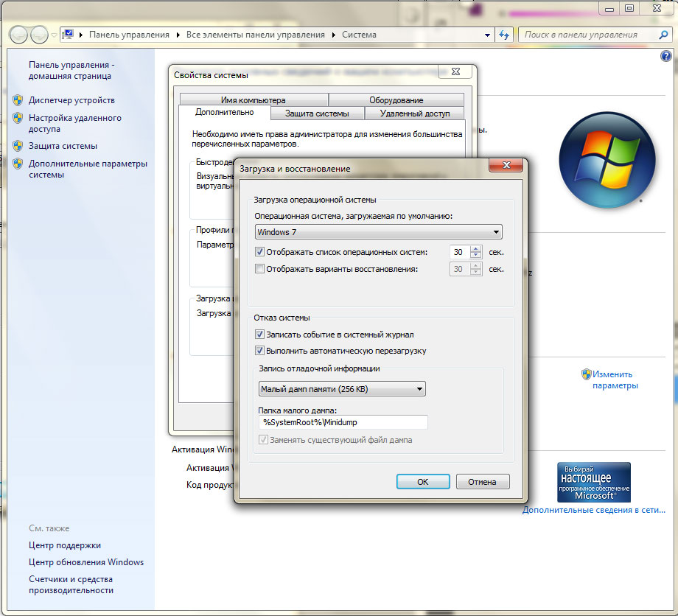Uncheck Выполнить автоматическую перезагрузку
Screen dimensions: 678x616
tap(259, 351)
